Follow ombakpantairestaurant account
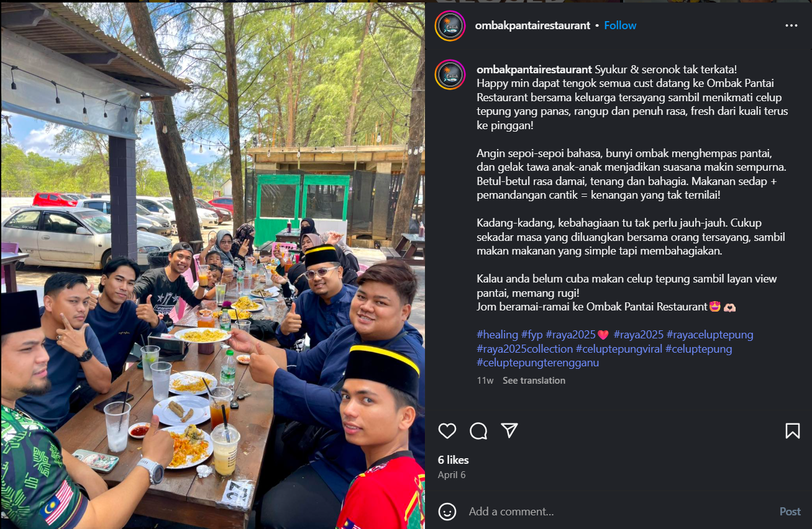Image resolution: width=812 pixels, height=529 pixels. (x=620, y=25)
